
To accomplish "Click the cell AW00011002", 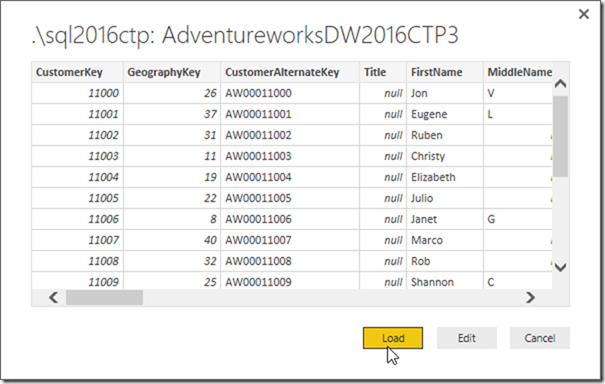I will (x=290, y=135).
